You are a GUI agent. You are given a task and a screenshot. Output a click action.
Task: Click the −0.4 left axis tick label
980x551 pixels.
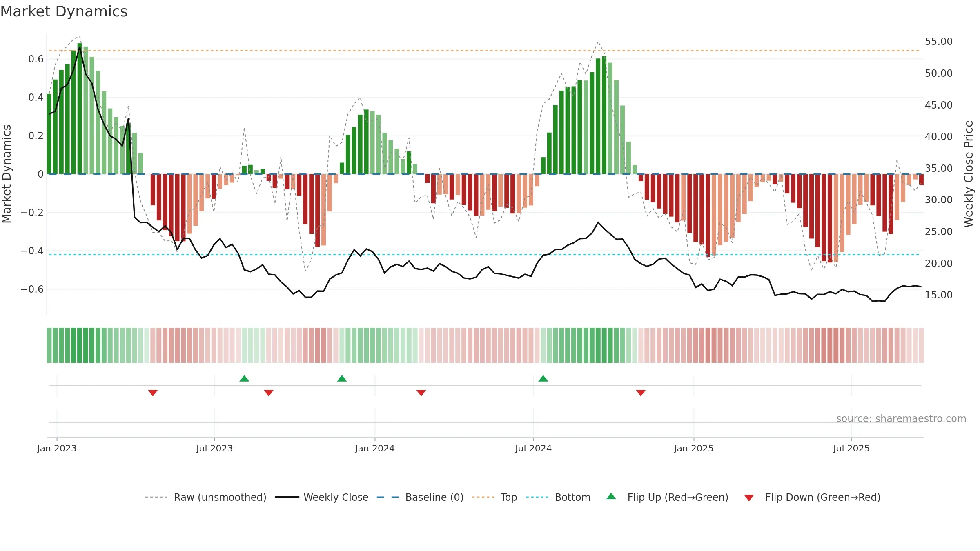32,251
